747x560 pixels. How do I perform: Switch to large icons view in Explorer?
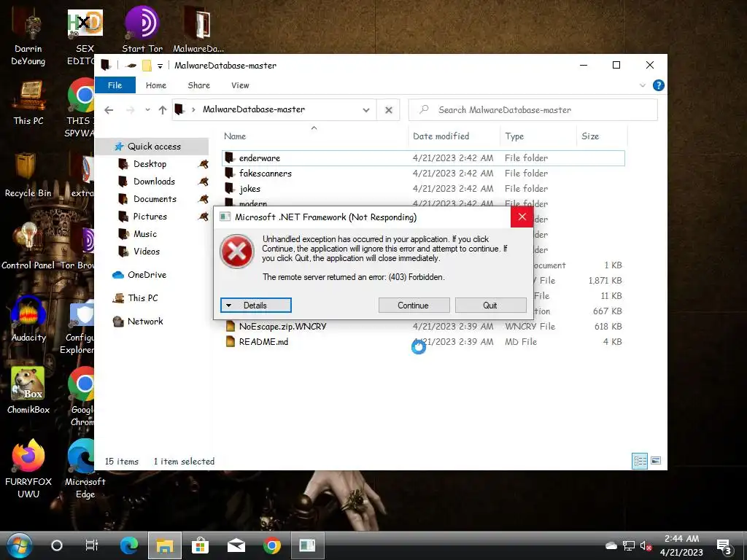click(x=656, y=461)
